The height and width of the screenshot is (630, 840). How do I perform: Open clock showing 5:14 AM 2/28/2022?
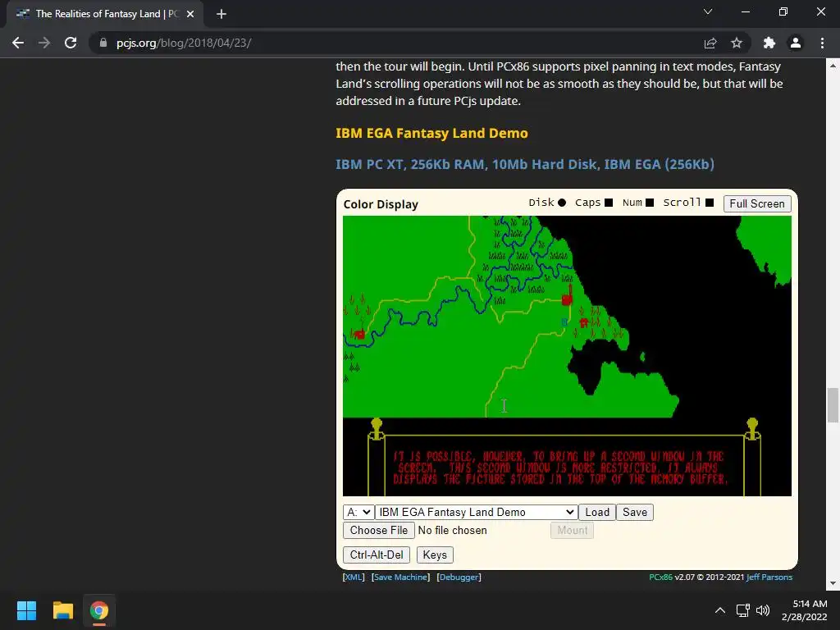click(804, 610)
